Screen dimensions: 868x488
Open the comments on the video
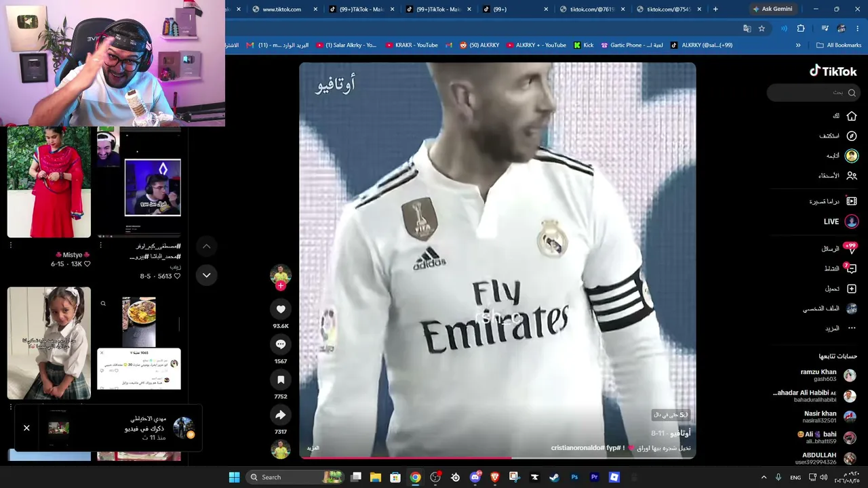[x=281, y=344]
